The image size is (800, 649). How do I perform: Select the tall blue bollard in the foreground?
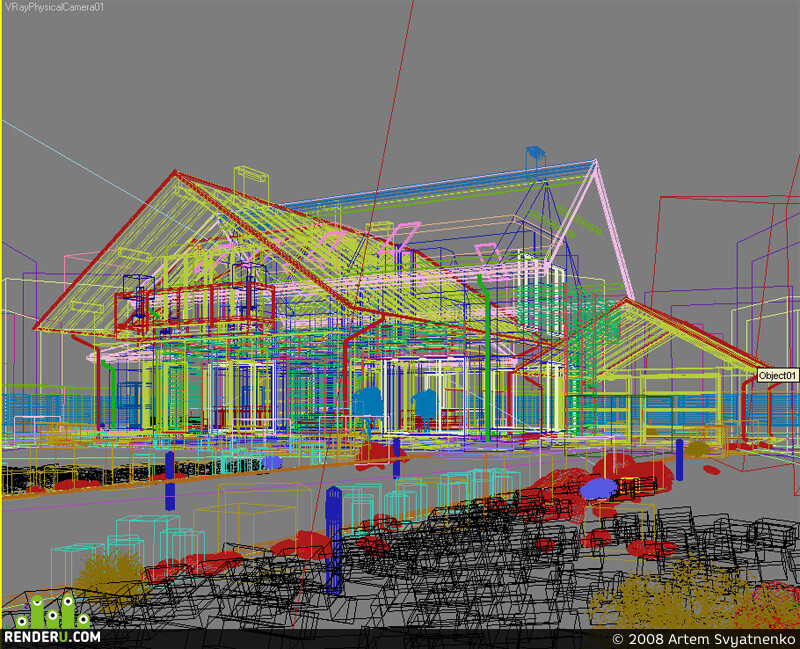334,540
